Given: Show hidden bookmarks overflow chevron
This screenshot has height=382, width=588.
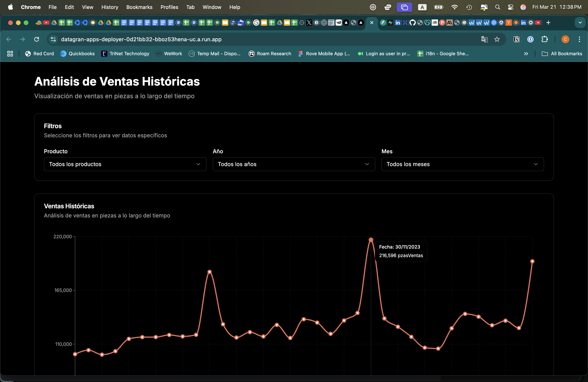Looking at the screenshot, I should tap(526, 54).
